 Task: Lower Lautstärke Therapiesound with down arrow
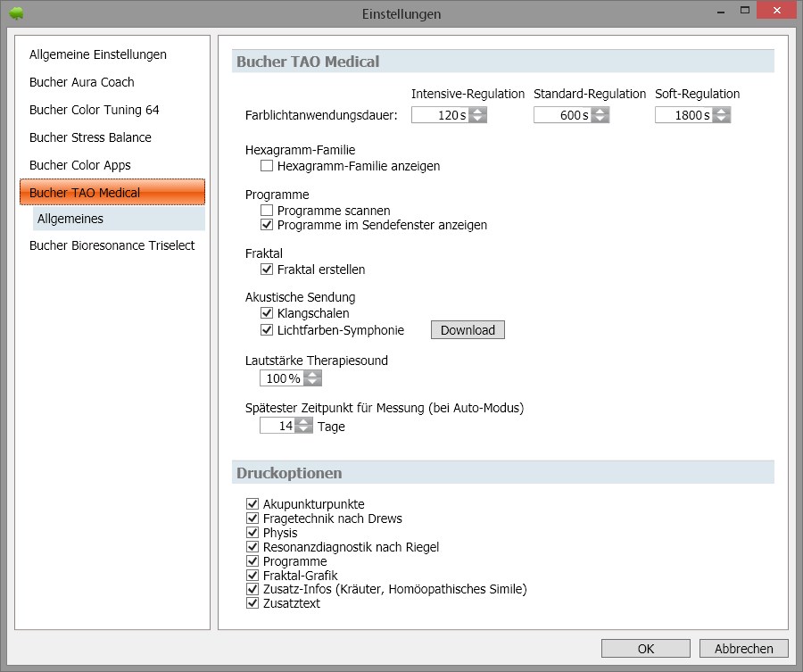tap(312, 382)
